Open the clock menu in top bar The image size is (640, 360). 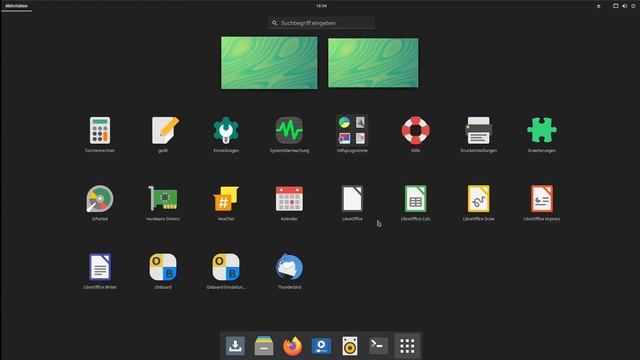[321, 6]
